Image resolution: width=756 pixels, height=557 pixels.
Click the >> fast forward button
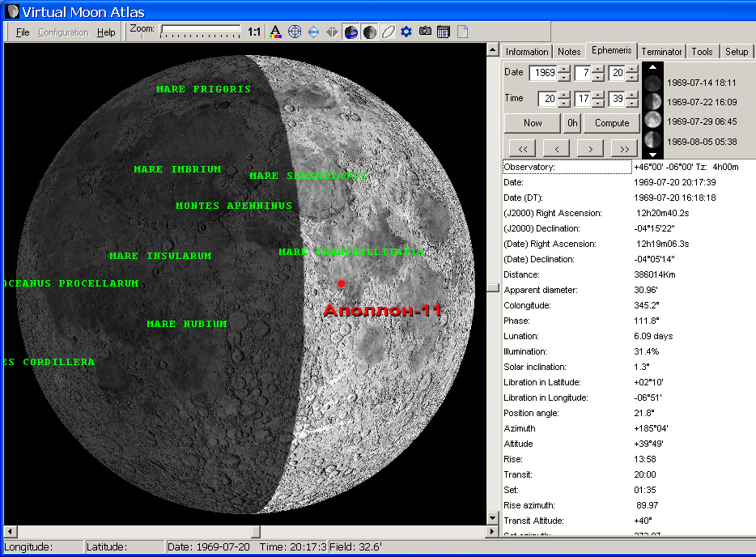click(624, 148)
